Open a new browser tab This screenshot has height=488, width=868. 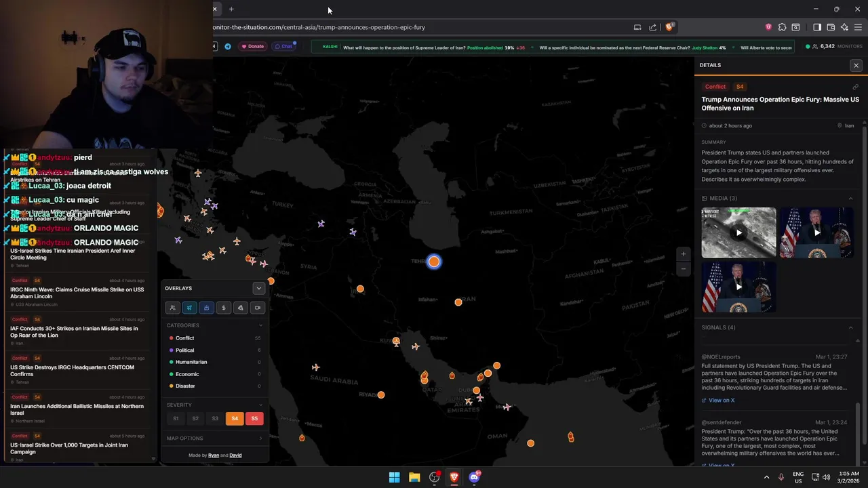coord(231,9)
